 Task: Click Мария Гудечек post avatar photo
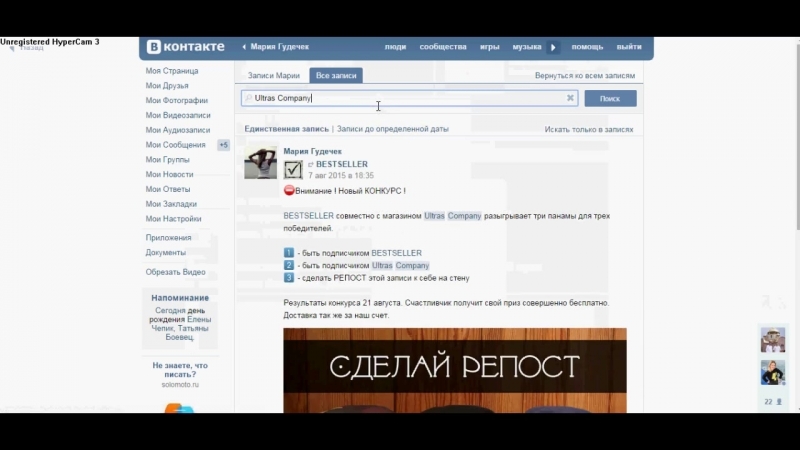(260, 163)
